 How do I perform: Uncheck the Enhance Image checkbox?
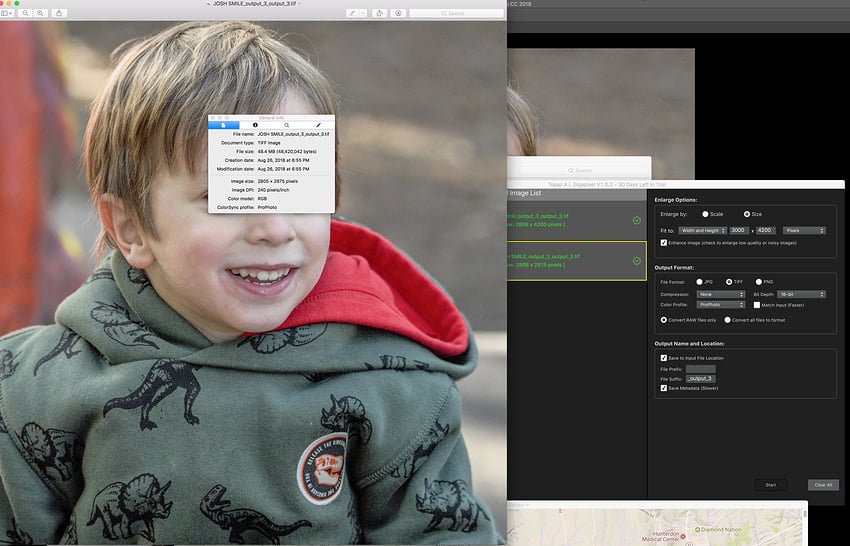click(x=664, y=242)
